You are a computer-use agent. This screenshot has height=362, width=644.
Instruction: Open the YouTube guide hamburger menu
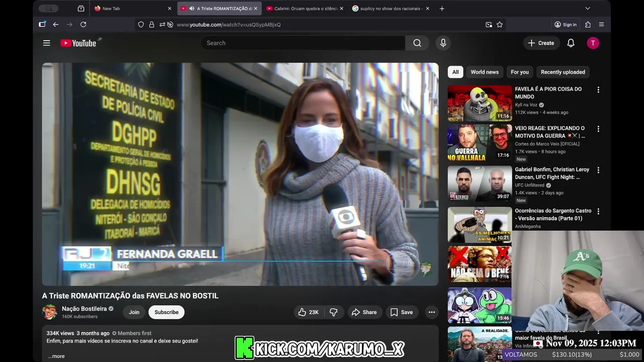[x=47, y=43]
